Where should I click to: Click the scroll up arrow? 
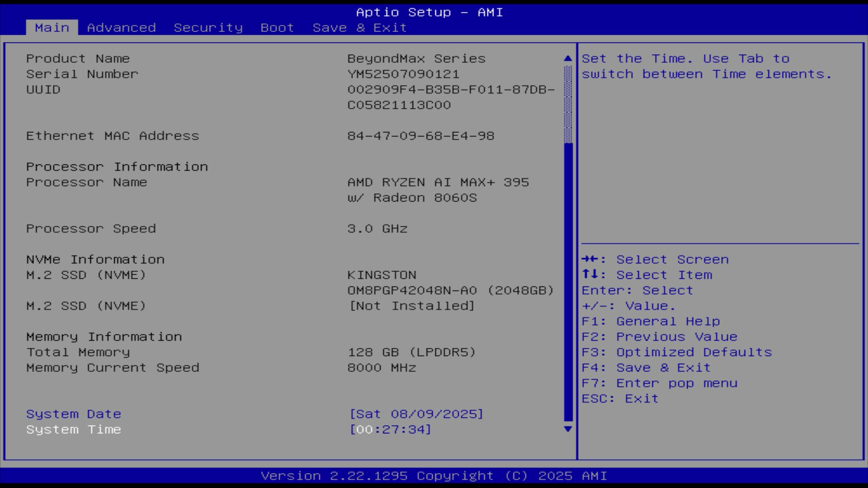coord(568,59)
